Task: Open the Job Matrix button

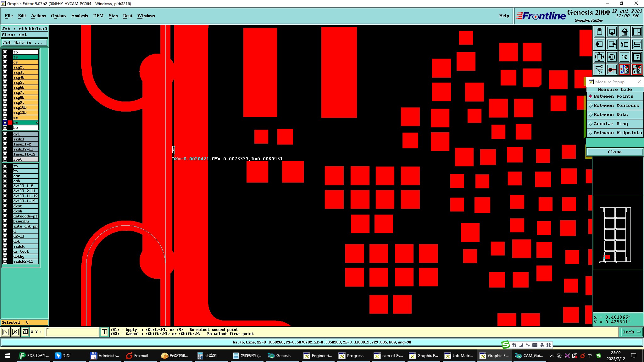Action: point(25,43)
